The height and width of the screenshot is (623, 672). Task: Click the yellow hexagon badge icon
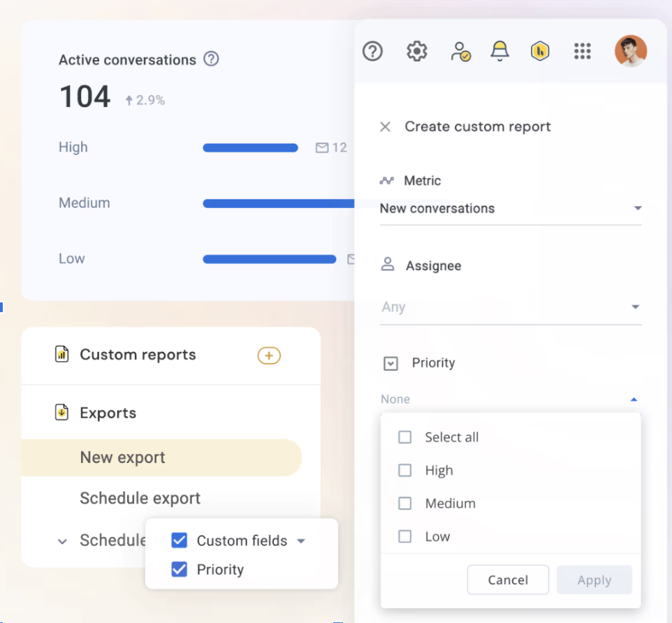tap(540, 51)
